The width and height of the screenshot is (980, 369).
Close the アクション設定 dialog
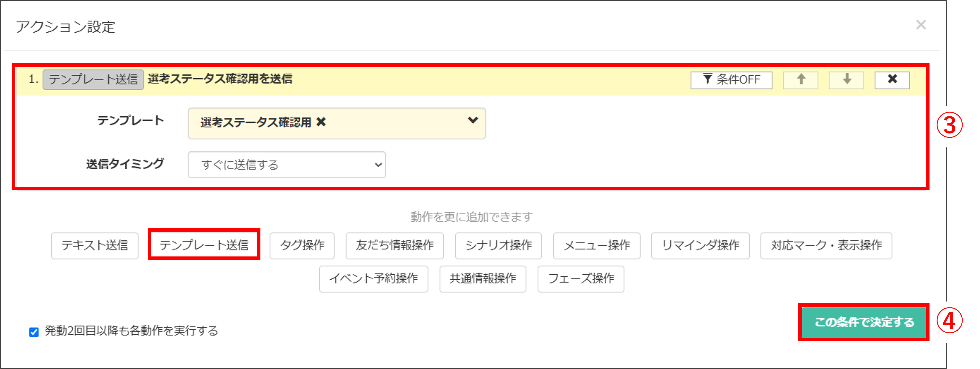(x=921, y=25)
